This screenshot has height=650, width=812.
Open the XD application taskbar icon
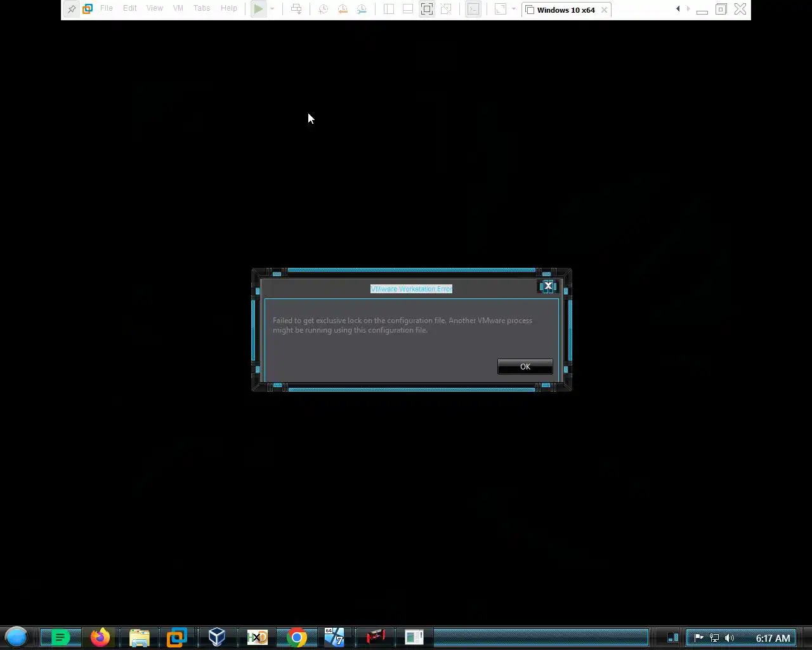click(257, 637)
